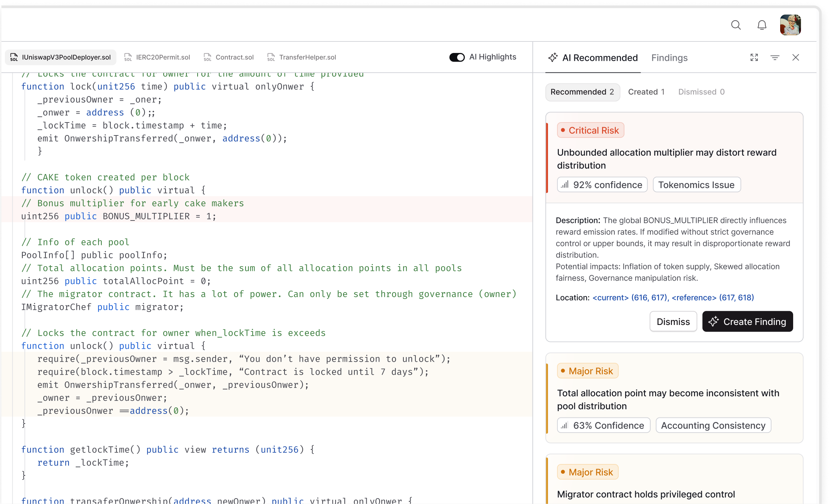Close the AI Recommended panel
831x504 pixels.
796,57
